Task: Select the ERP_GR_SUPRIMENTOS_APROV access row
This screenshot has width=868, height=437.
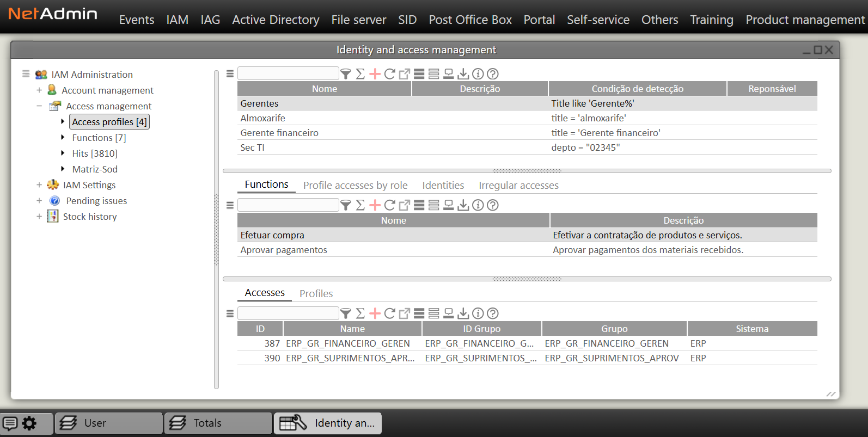Action: click(x=527, y=358)
